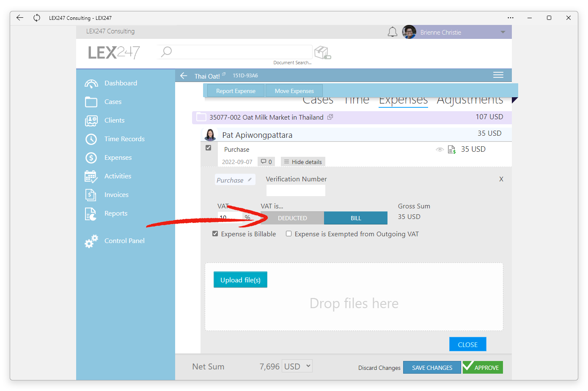Viewport: 588px width, 391px height.
Task: Click the 107 USD case total
Action: [489, 117]
